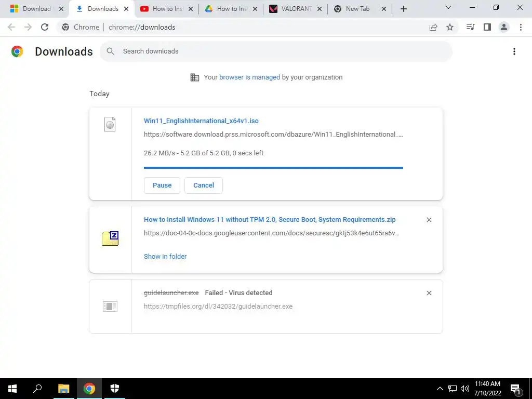This screenshot has width=532, height=399.
Task: Open the media controls icon
Action: coord(470,27)
